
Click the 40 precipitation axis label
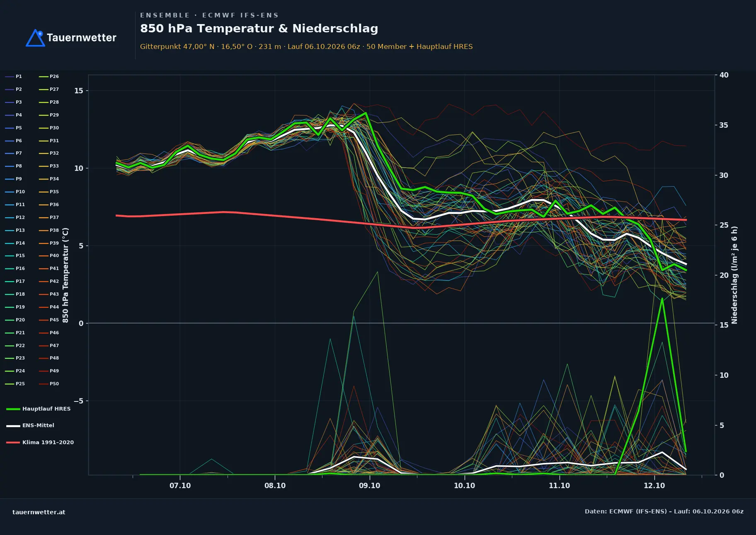[x=724, y=75]
